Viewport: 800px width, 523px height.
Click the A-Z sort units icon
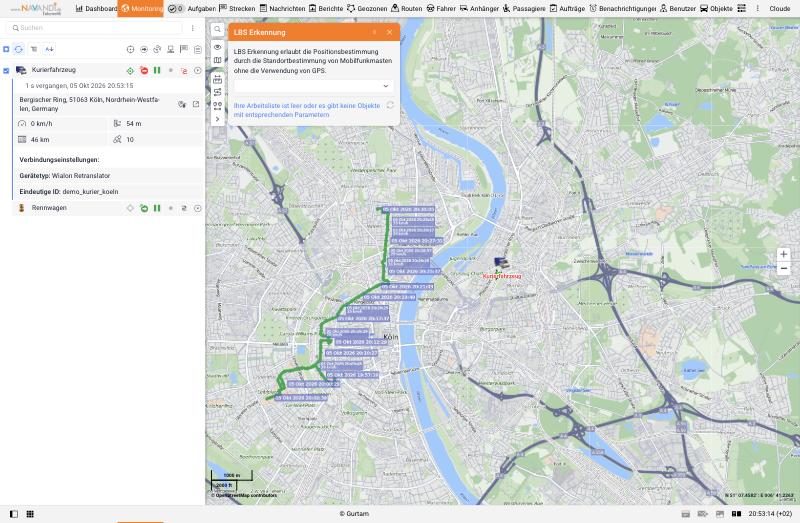(49, 49)
